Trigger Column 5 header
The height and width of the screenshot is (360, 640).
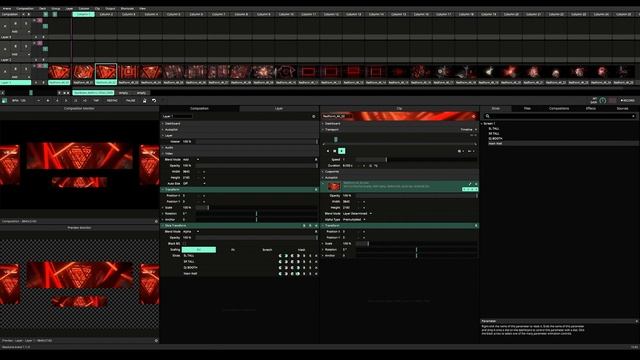[173, 14]
